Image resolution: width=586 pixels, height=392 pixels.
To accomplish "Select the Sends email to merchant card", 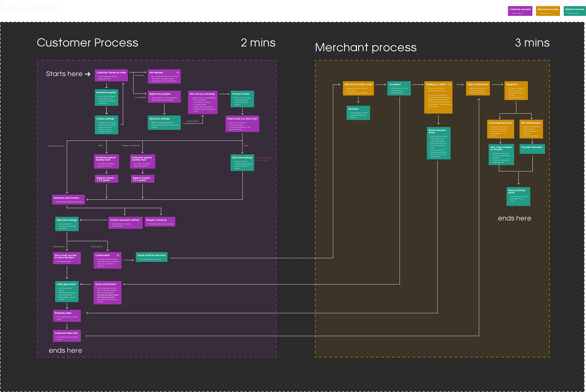I will point(151,257).
